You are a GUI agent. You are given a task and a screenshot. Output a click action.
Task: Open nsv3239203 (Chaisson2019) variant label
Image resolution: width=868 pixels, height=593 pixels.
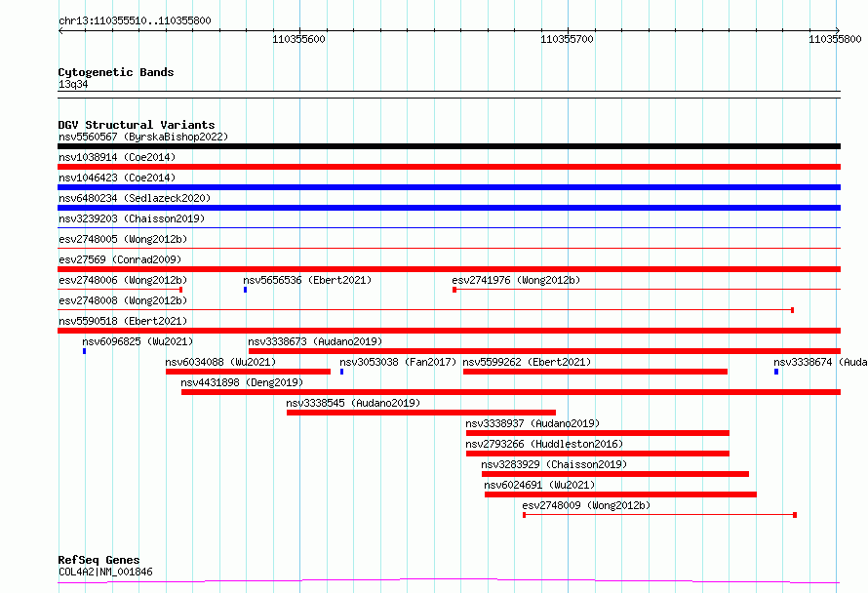coord(132,218)
